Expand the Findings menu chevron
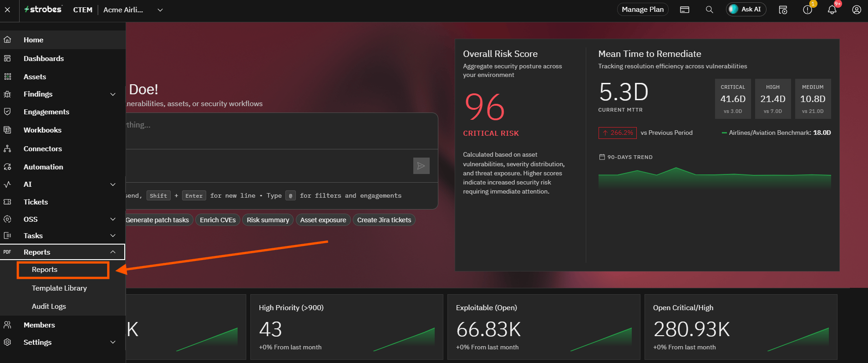 point(113,94)
